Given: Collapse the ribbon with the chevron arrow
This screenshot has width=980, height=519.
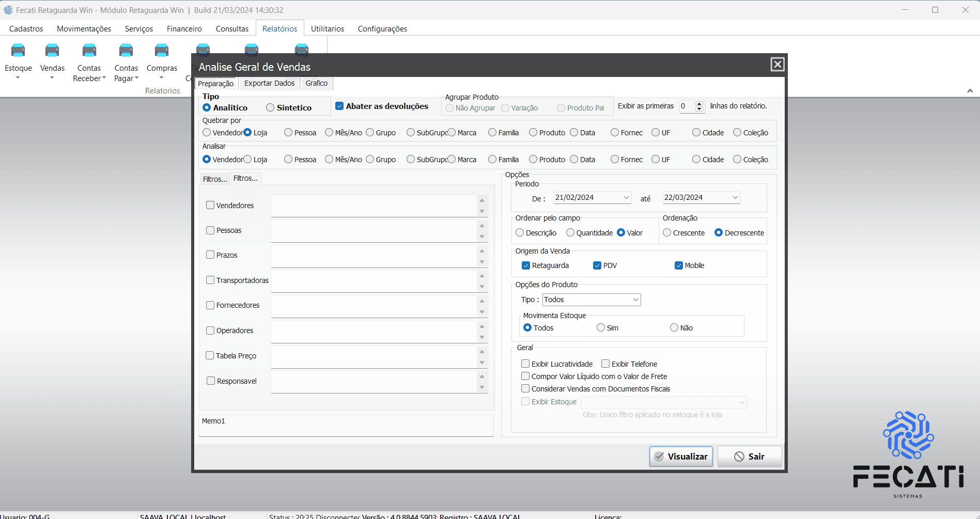Looking at the screenshot, I should point(970,91).
